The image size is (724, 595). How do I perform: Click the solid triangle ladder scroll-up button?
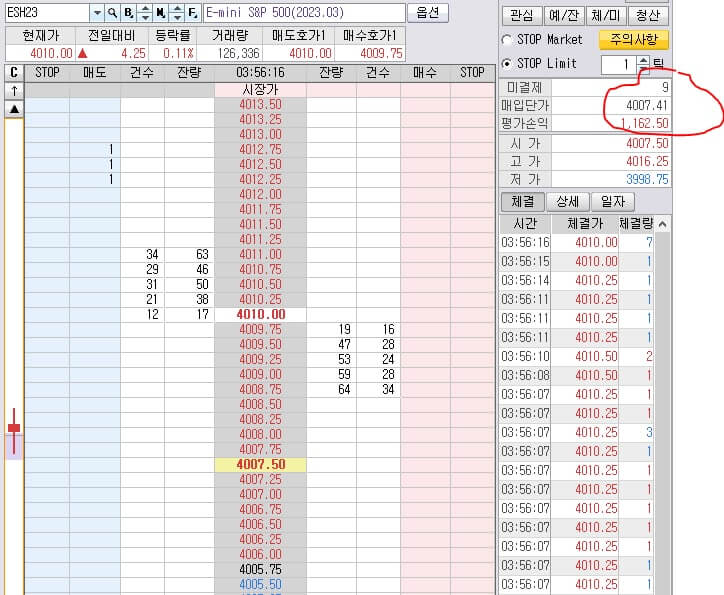point(14,109)
